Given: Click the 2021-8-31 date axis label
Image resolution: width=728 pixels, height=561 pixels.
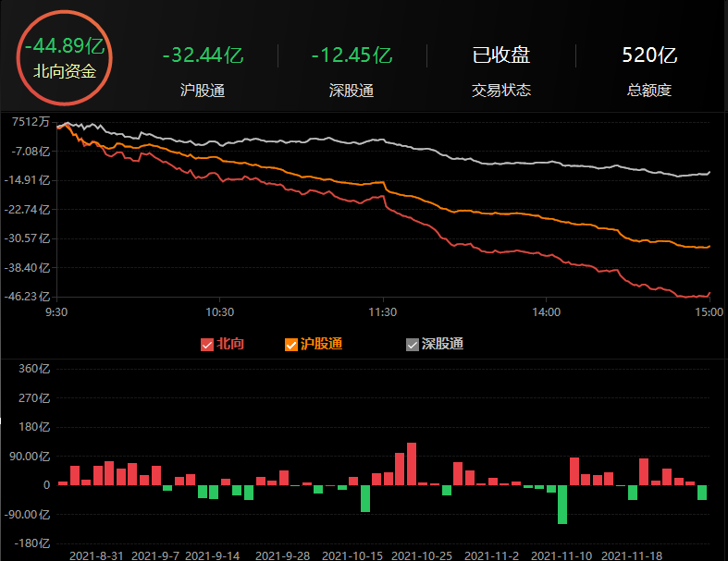Looking at the screenshot, I should click(97, 555).
